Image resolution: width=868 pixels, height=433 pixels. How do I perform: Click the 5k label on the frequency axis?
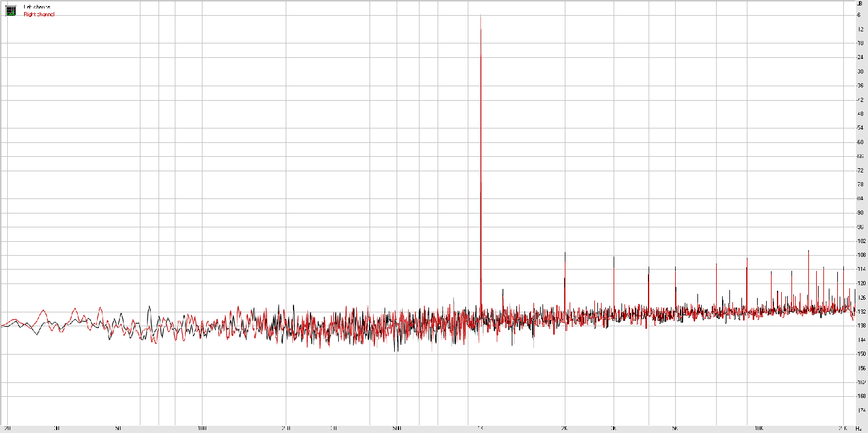[675, 429]
